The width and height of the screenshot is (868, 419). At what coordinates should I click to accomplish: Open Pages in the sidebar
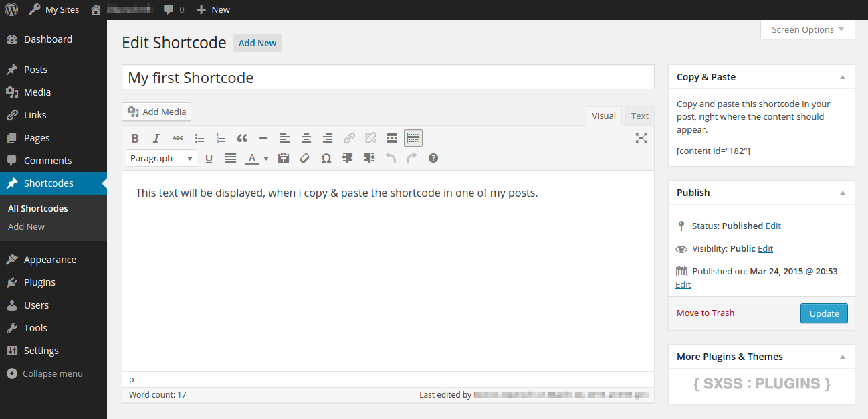tap(53, 138)
